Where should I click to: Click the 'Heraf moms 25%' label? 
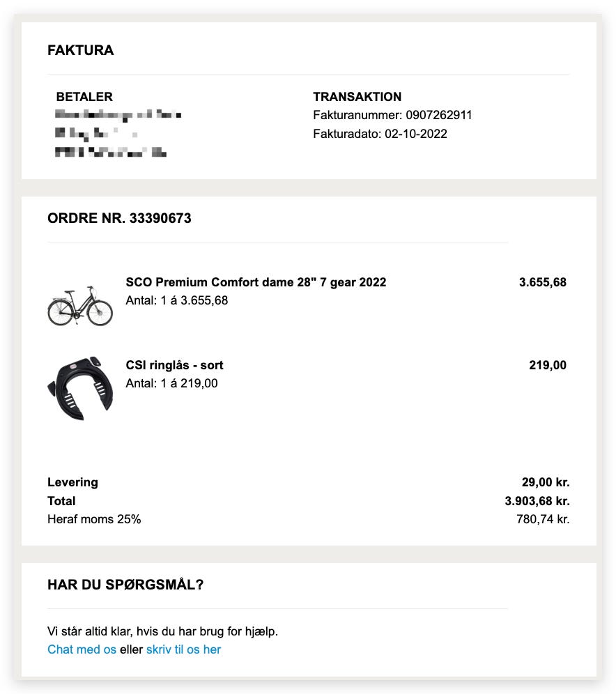click(94, 519)
